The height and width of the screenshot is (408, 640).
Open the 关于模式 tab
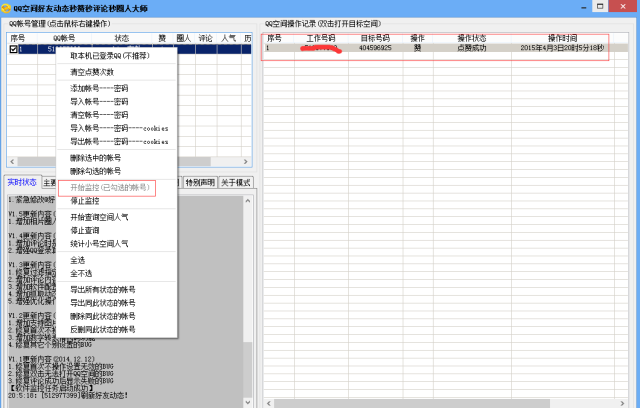(236, 182)
